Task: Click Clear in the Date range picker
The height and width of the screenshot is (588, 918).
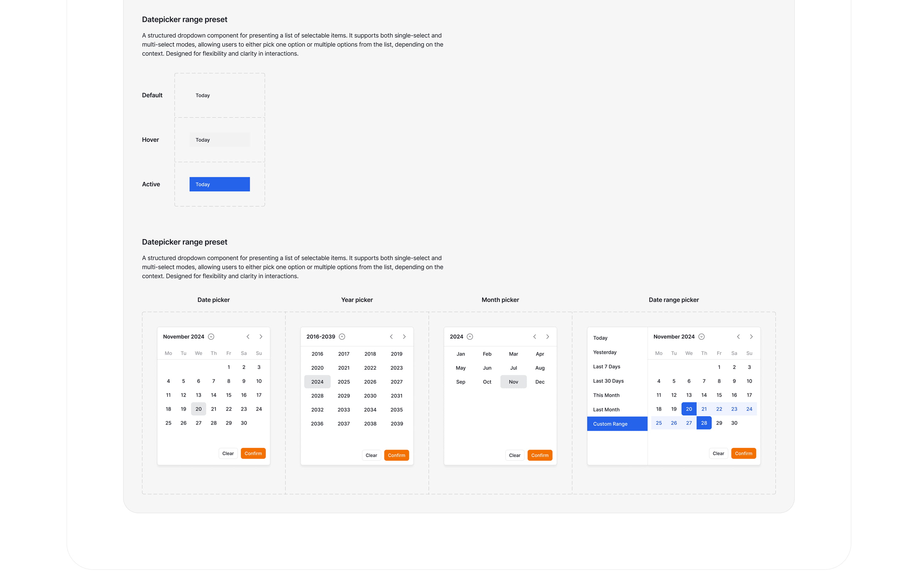Action: [718, 453]
